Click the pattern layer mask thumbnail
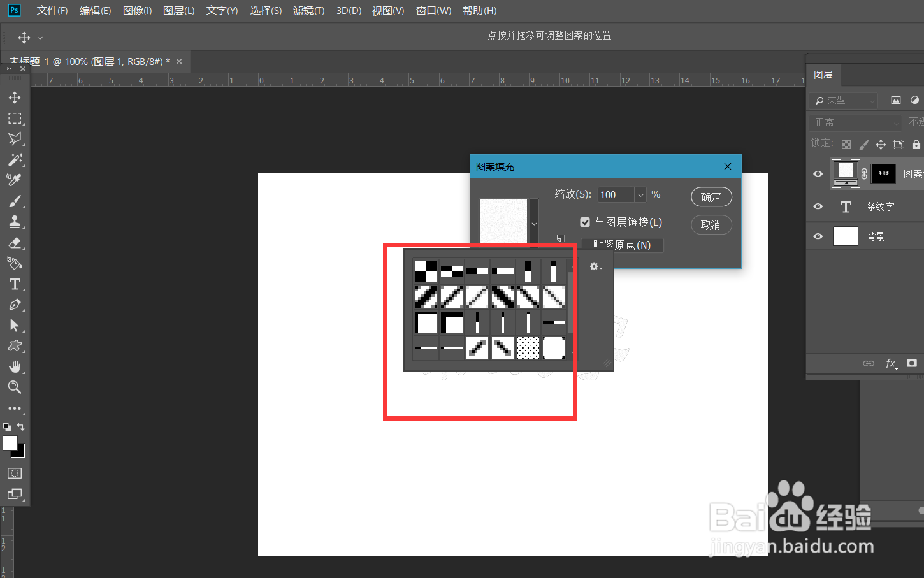Viewport: 924px width, 578px height. 883,173
